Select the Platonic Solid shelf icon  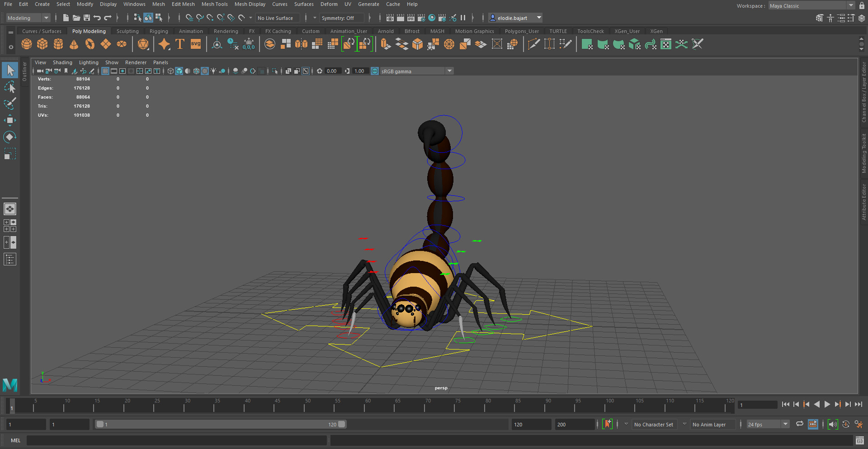(x=143, y=44)
